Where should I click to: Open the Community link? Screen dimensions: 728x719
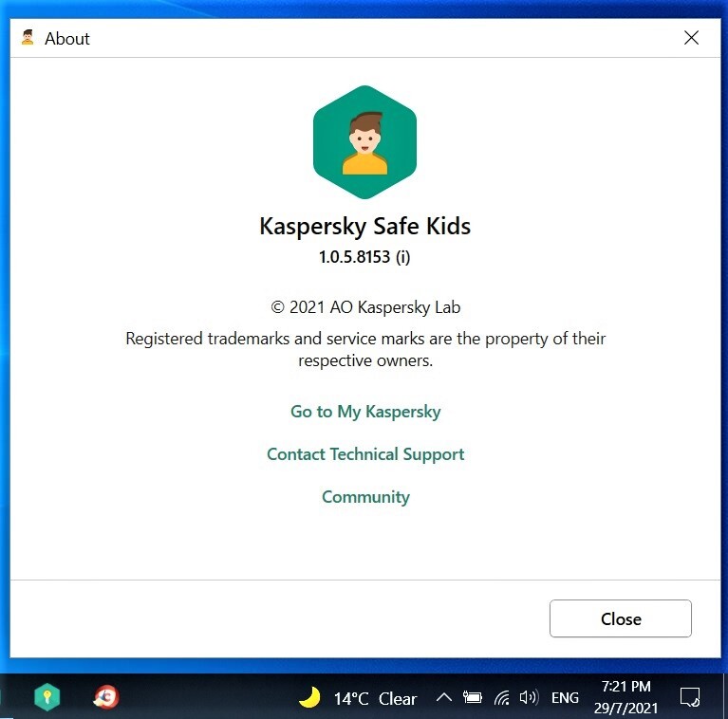click(365, 497)
